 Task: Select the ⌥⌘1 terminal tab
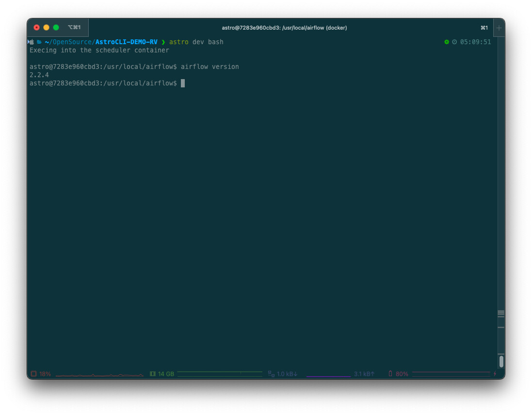[74, 27]
